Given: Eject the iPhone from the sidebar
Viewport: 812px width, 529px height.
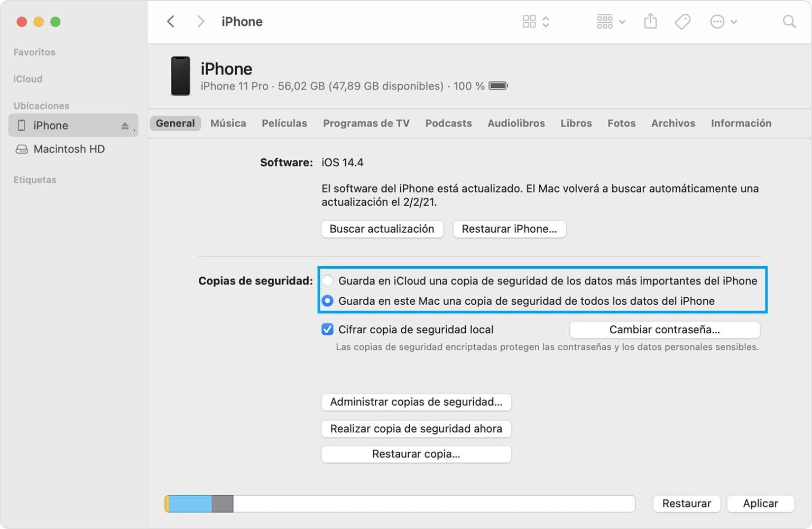Looking at the screenshot, I should pyautogui.click(x=125, y=126).
